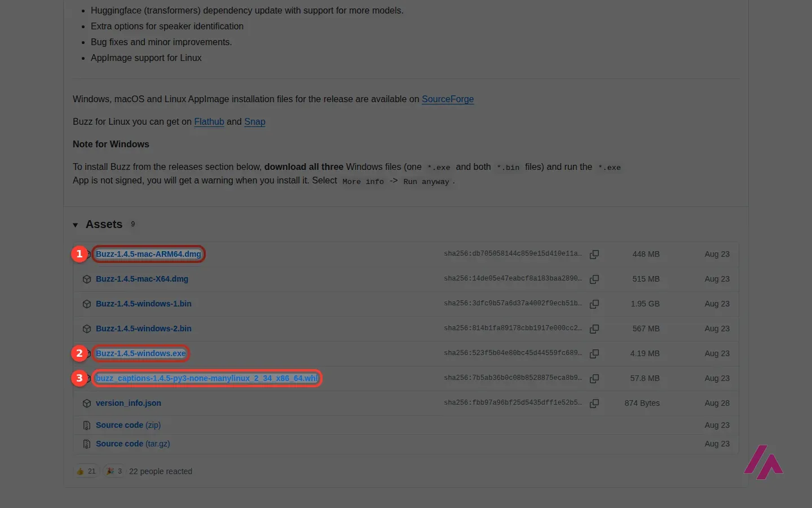The image size is (812, 508).
Task: Click package icon beside Buzz-1.4.5-windows-1.bin
Action: click(x=87, y=304)
